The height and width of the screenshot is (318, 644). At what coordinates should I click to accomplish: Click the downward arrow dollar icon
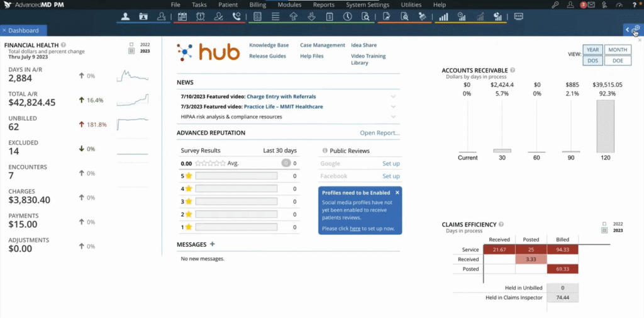click(x=311, y=16)
